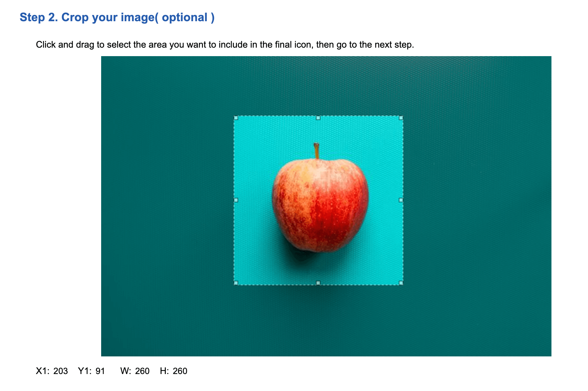Click the top-right corner crop handle
The image size is (588, 391).
401,118
